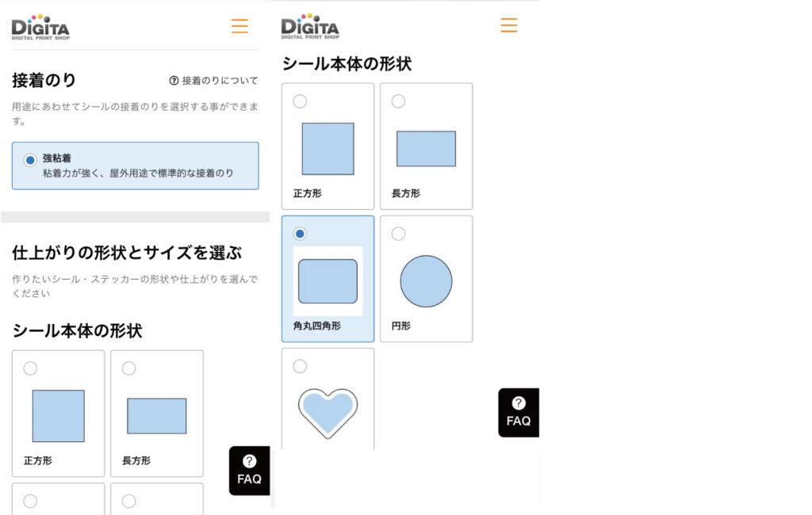Click square thumbnail in right screen
This screenshot has height=515, width=812.
[x=327, y=148]
